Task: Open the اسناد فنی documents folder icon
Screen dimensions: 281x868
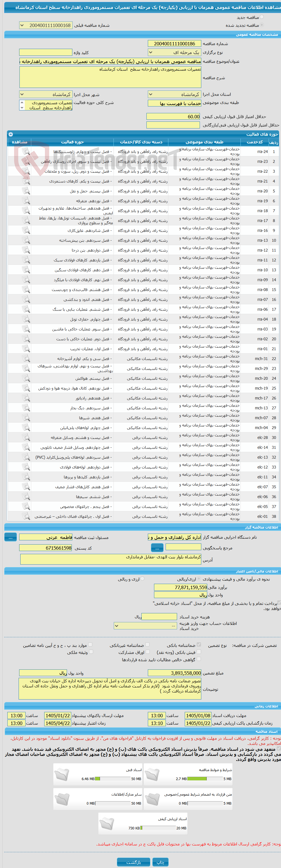Action: coord(62,774)
